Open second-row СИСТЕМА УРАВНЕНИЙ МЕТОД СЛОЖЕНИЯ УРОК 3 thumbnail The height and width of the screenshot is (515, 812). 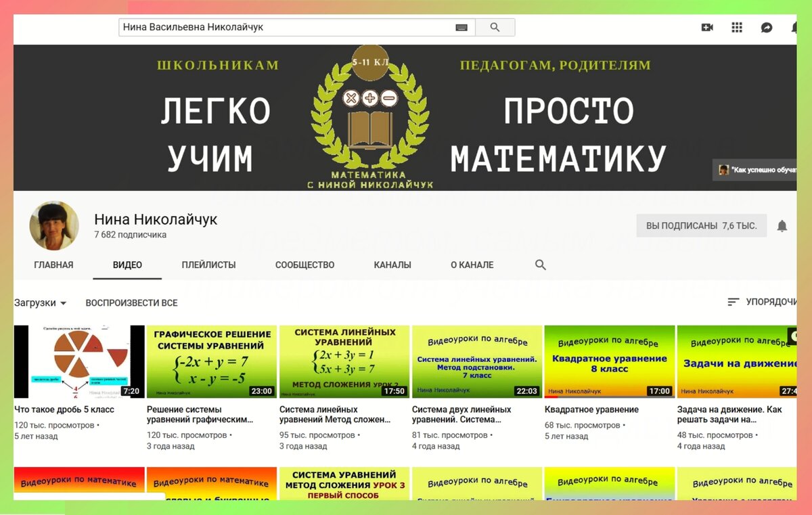pyautogui.click(x=344, y=484)
